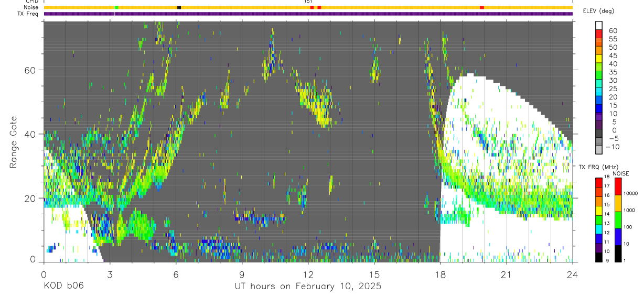Click the Noise row label at top left
644x297 pixels.
pyautogui.click(x=31, y=7)
